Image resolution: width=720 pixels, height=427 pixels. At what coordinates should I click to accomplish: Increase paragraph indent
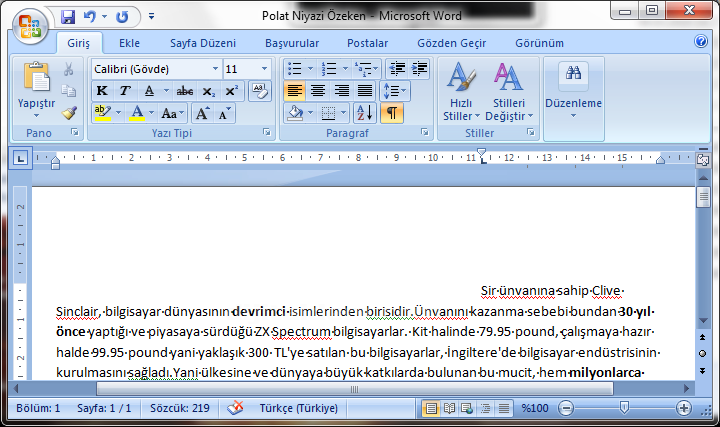point(419,69)
